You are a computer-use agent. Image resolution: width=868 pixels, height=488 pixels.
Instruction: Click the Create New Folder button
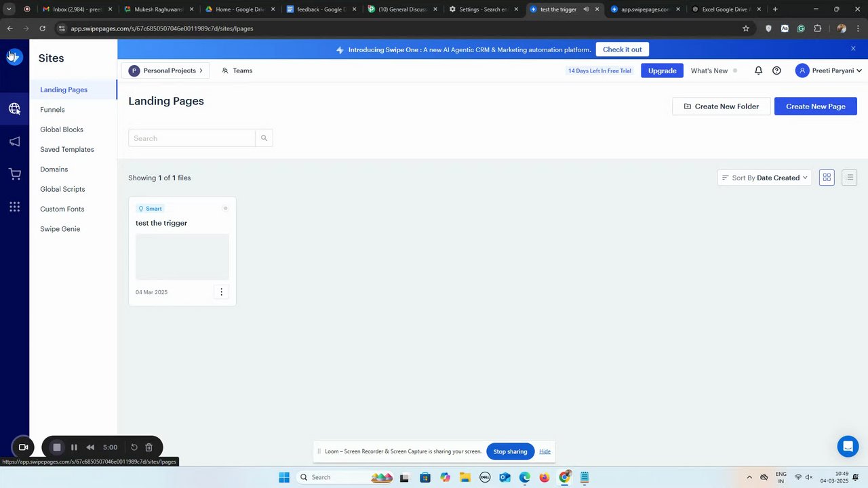(x=721, y=106)
